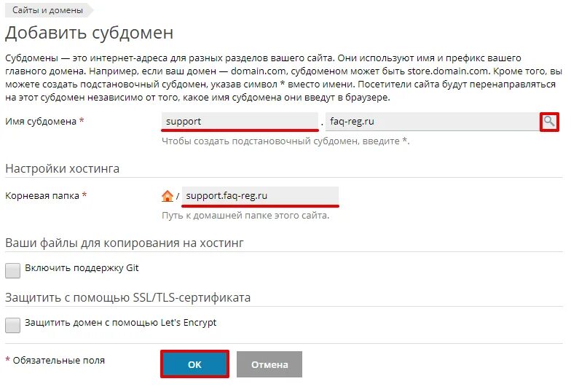Open the parent domain faq-reg.ru selector
571x392 pixels.
pos(431,122)
